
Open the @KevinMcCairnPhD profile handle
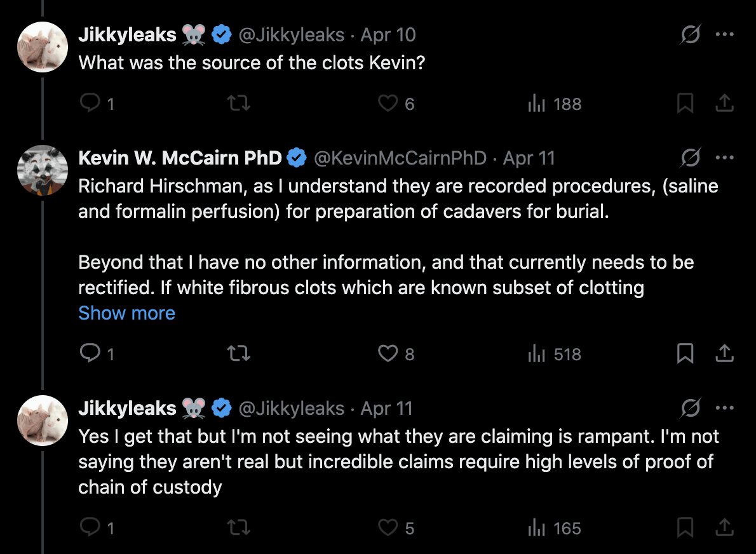pyautogui.click(x=400, y=158)
